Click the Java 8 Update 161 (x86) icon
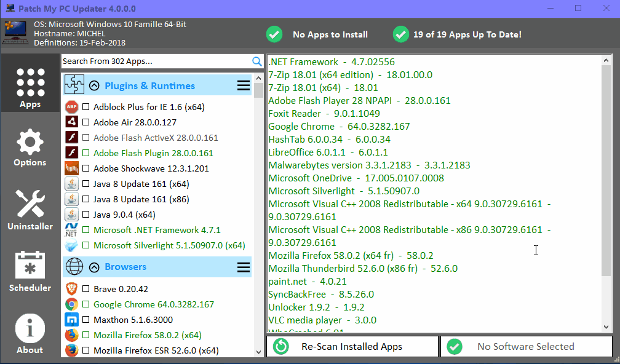This screenshot has height=364, width=620. 71,199
